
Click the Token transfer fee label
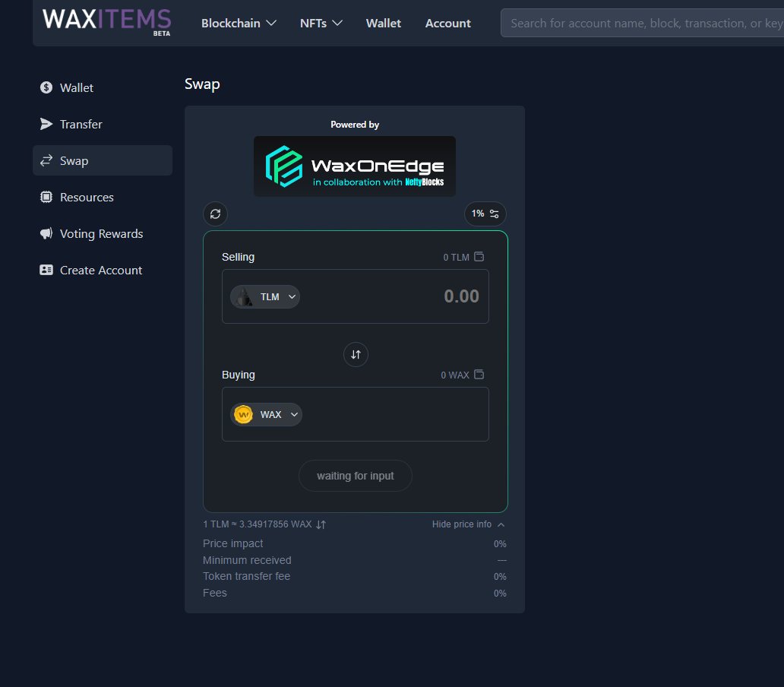coord(246,576)
